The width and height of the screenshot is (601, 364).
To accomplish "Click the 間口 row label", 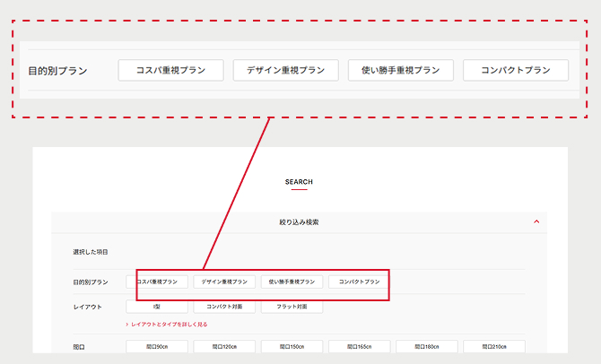I will pos(79,347).
